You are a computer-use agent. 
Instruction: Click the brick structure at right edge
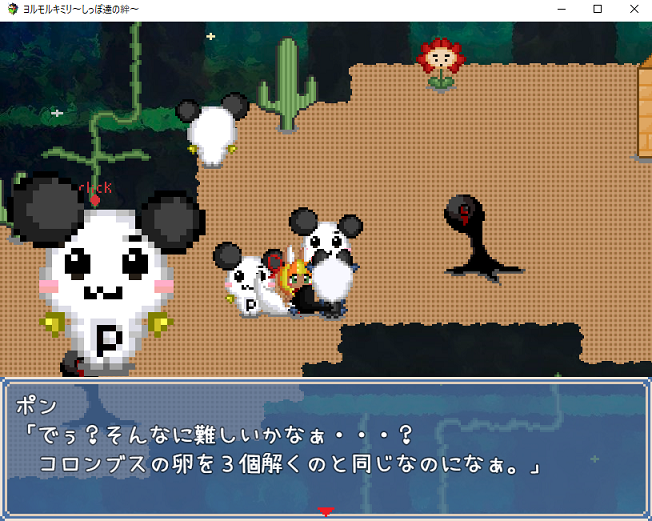644,109
